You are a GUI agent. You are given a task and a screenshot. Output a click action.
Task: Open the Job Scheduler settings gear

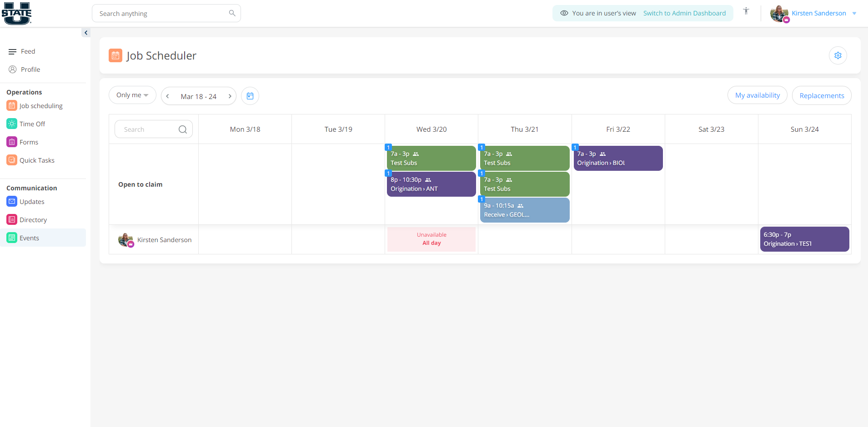pyautogui.click(x=838, y=55)
